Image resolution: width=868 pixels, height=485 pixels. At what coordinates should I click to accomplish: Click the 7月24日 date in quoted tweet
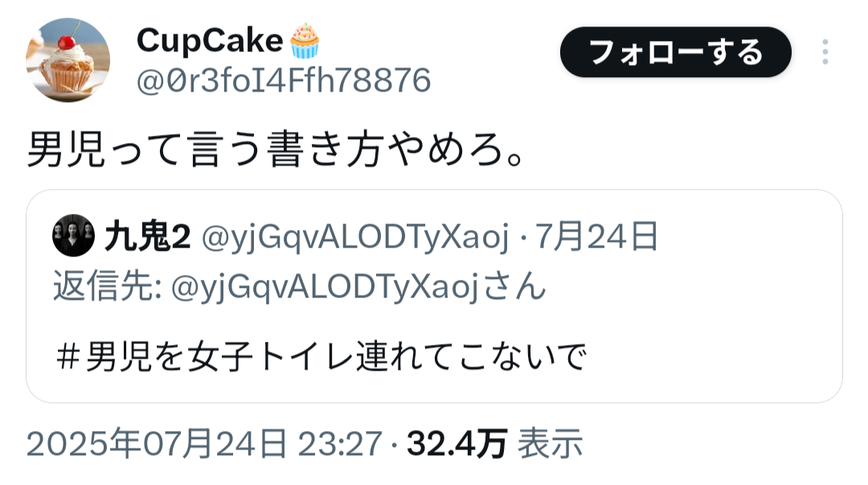pyautogui.click(x=596, y=236)
